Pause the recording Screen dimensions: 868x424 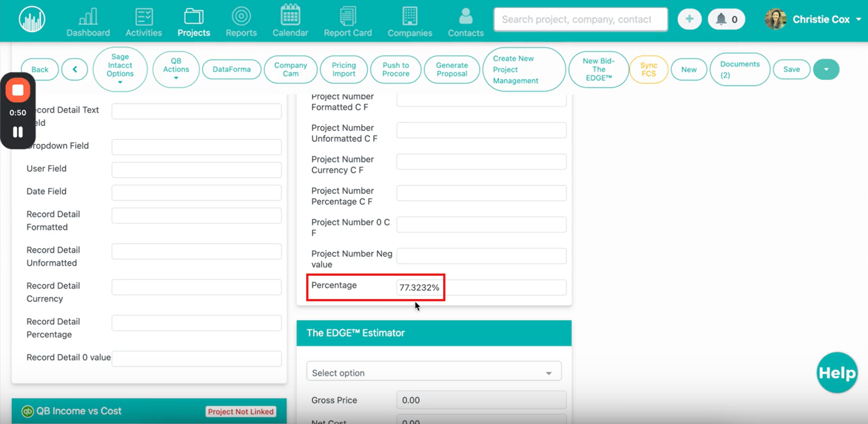pyautogui.click(x=18, y=132)
